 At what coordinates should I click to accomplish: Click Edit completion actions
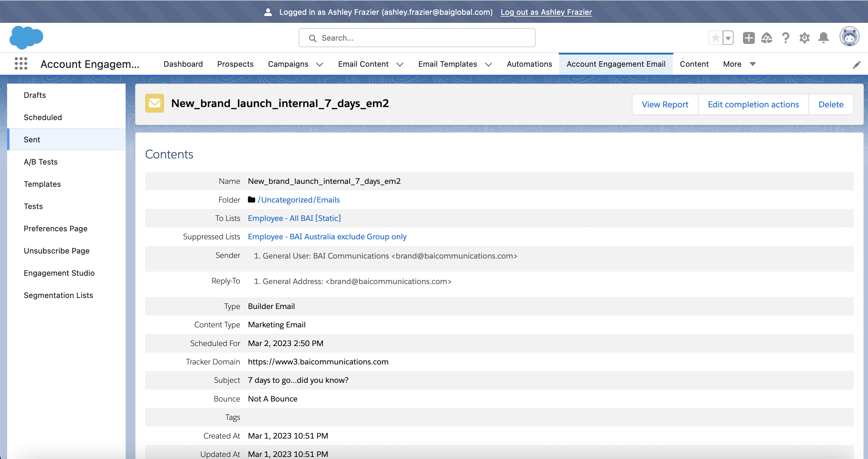(753, 105)
